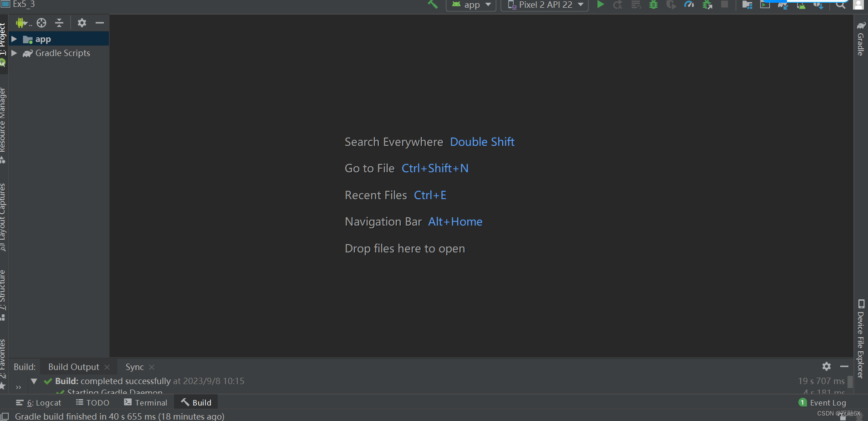Hide the Build panel with minus icon

pyautogui.click(x=844, y=366)
